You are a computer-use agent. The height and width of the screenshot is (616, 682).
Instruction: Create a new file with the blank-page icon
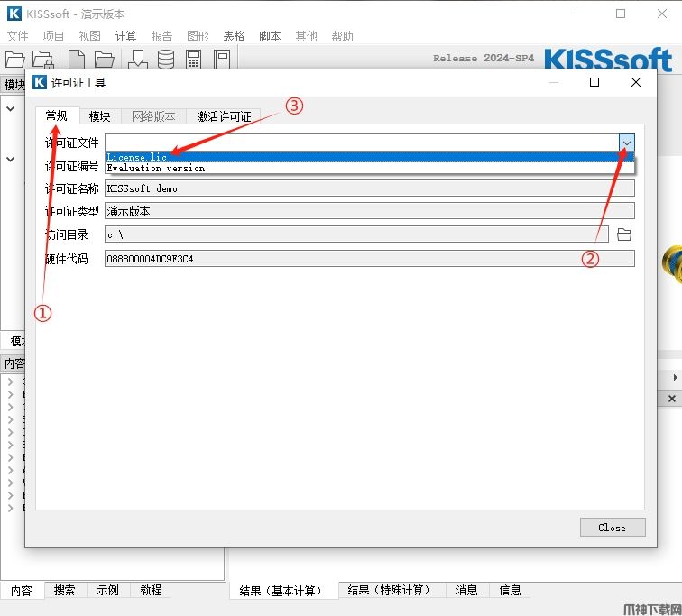click(x=77, y=60)
